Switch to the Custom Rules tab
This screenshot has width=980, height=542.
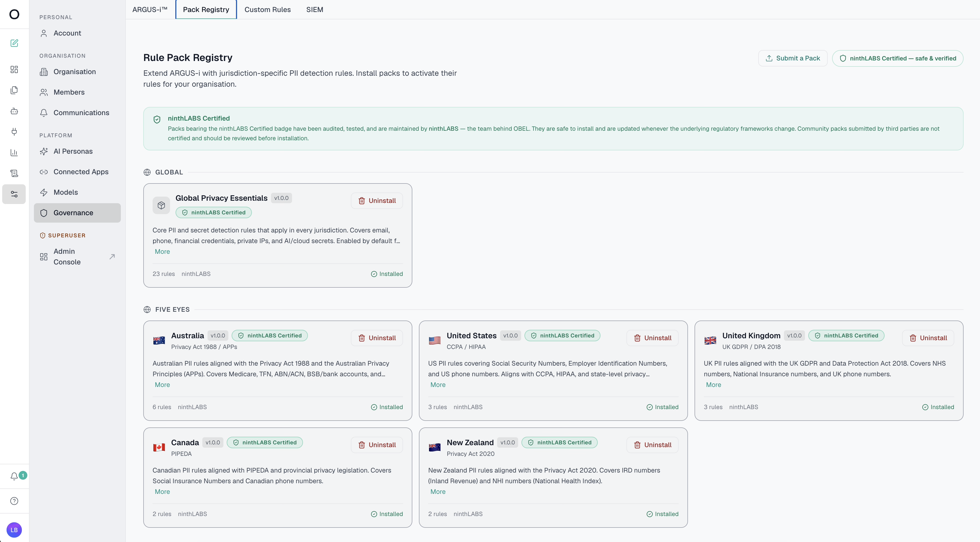click(x=267, y=10)
